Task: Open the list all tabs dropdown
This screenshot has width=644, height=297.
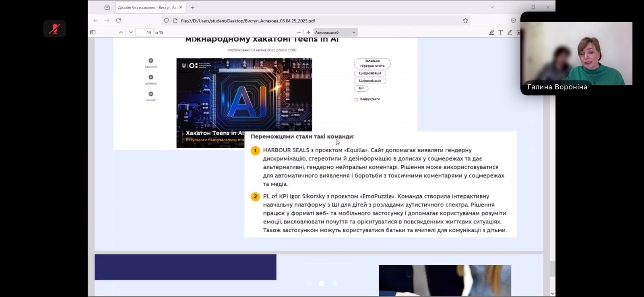Action: coord(492,7)
